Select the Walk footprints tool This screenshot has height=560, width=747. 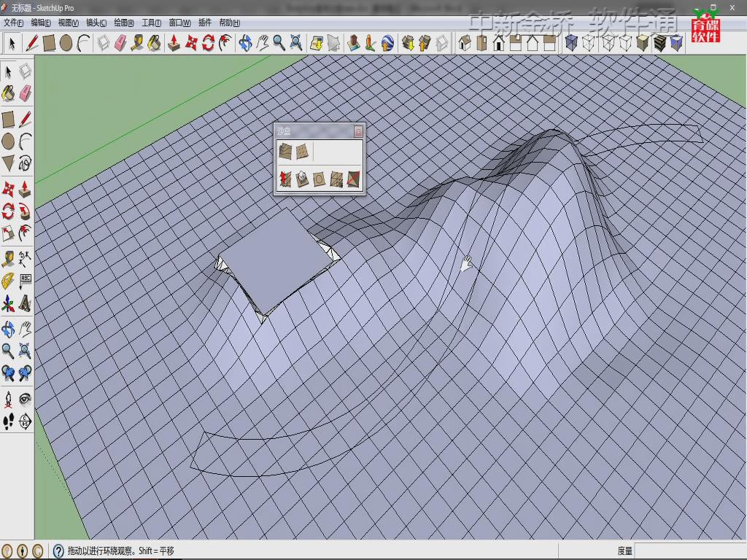(x=8, y=421)
